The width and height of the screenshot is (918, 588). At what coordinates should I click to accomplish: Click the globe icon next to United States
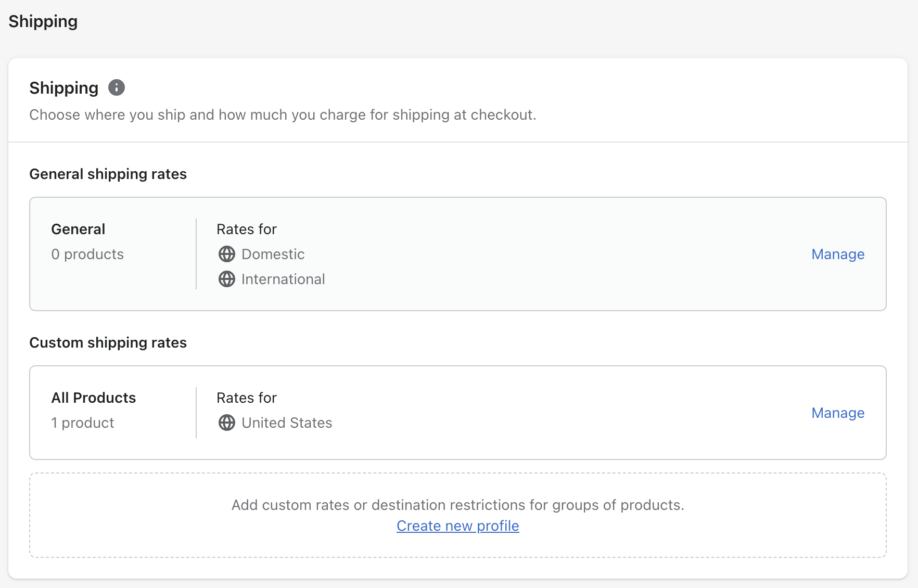tap(226, 423)
